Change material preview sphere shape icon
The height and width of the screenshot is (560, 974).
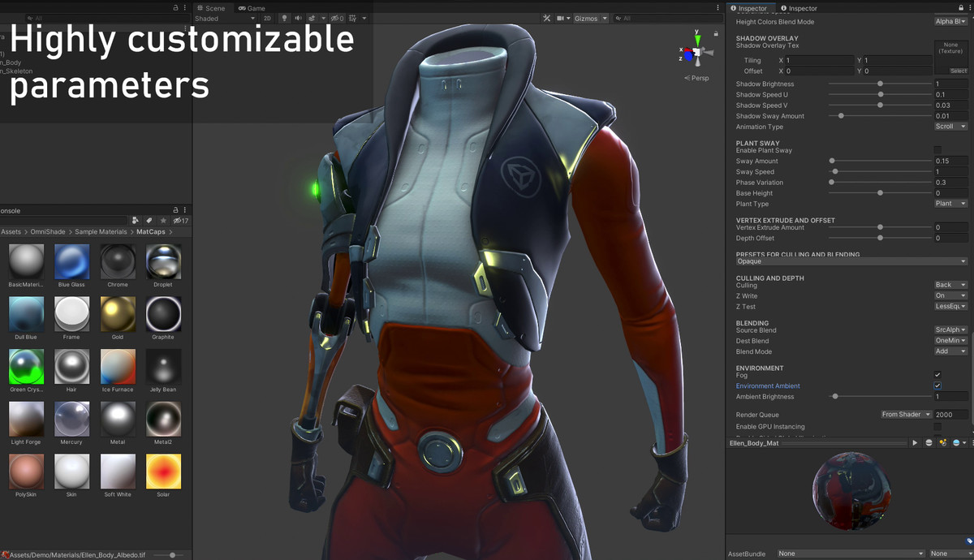(x=929, y=443)
